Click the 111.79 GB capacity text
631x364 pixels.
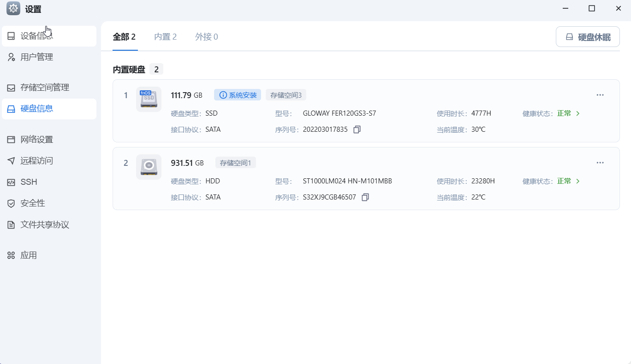pyautogui.click(x=186, y=95)
